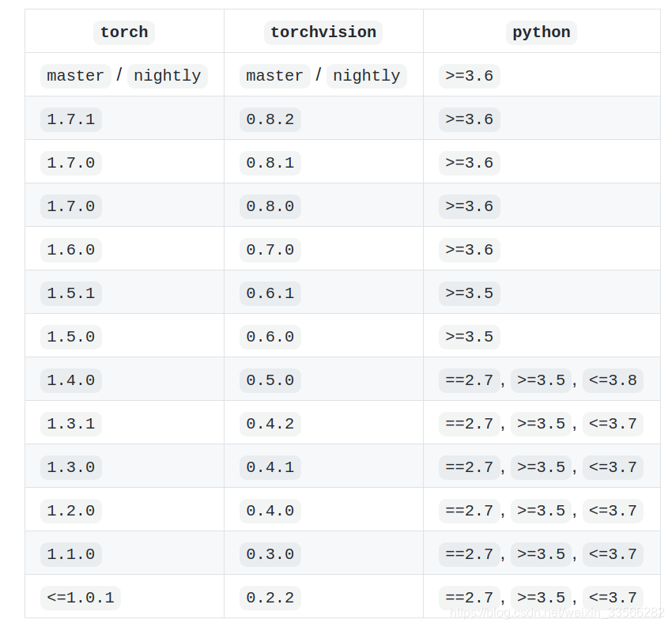Click <=3.7 in the <=1.0.1 row

pyautogui.click(x=613, y=599)
